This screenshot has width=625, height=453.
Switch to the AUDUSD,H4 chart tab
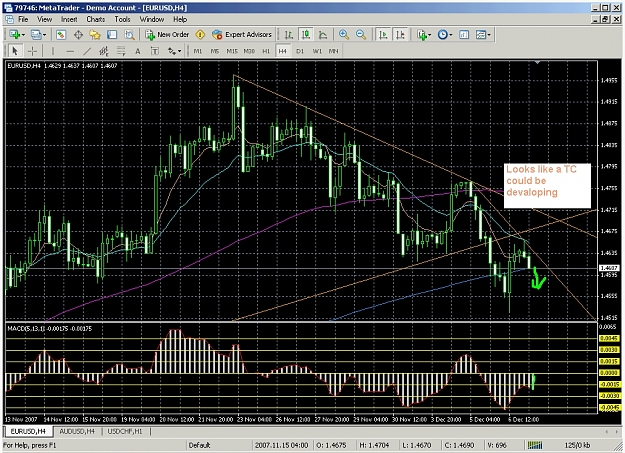coord(77,431)
